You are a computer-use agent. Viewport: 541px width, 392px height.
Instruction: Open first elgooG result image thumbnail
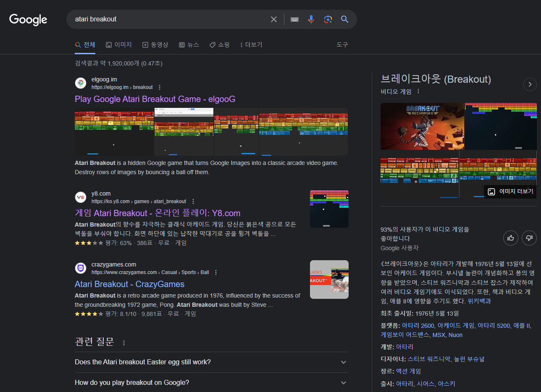[114, 132]
